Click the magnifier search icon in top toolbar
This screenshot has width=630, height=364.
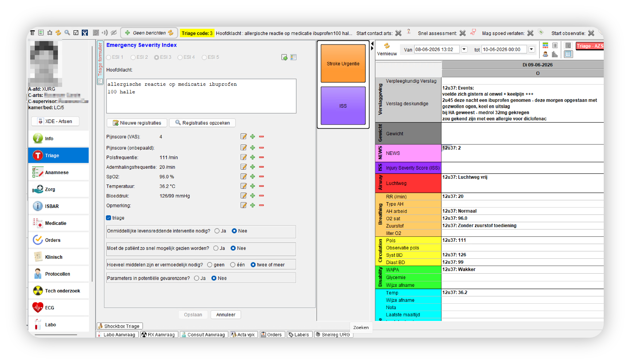67,33
